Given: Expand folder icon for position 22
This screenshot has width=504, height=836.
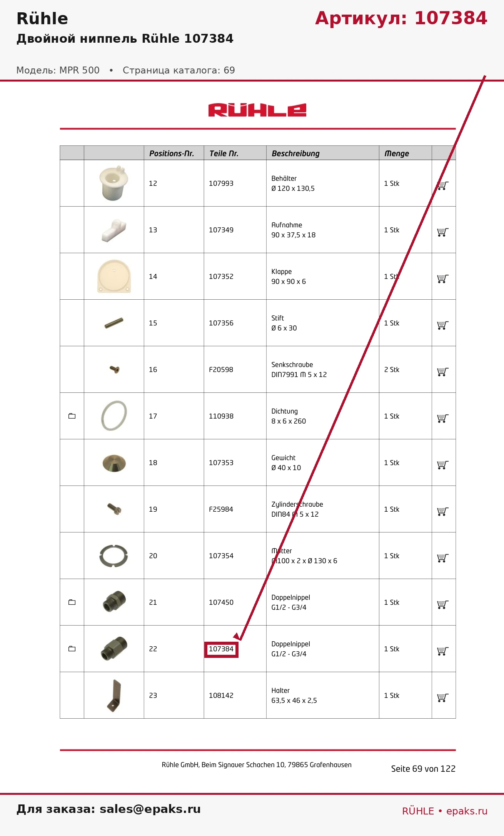Looking at the screenshot, I should click(x=72, y=649).
